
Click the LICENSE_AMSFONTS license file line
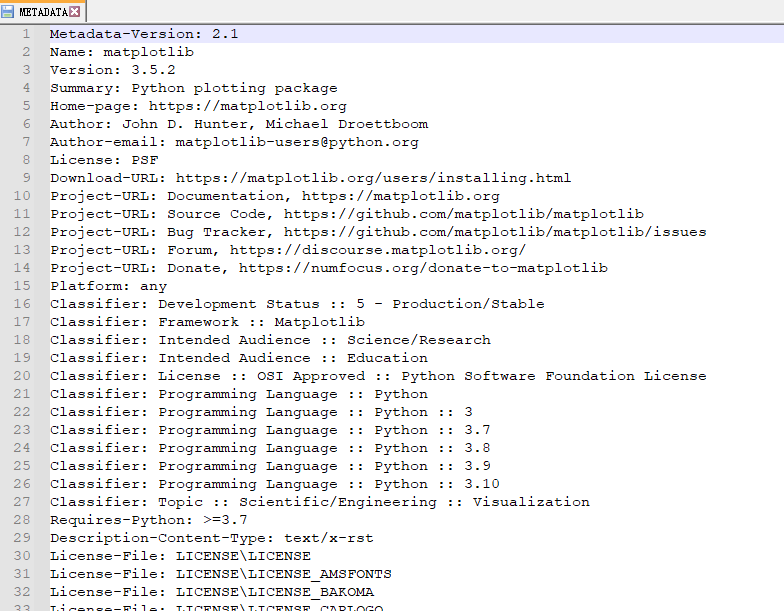click(x=220, y=574)
